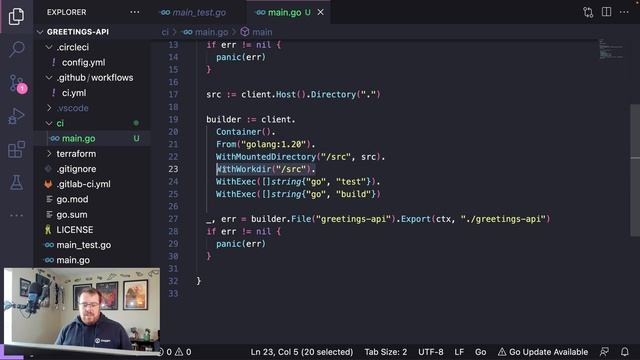Open the Testing flask view
Screen dimensions: 640x360
[16, 182]
